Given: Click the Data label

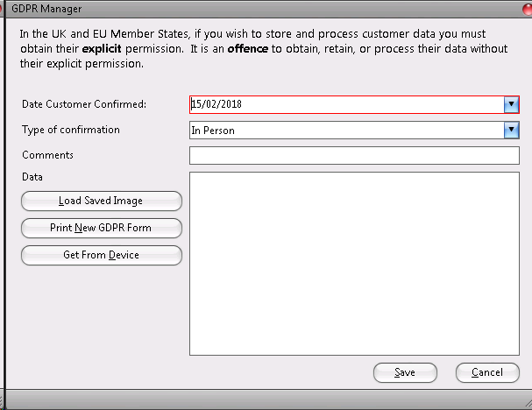Looking at the screenshot, I should point(32,177).
